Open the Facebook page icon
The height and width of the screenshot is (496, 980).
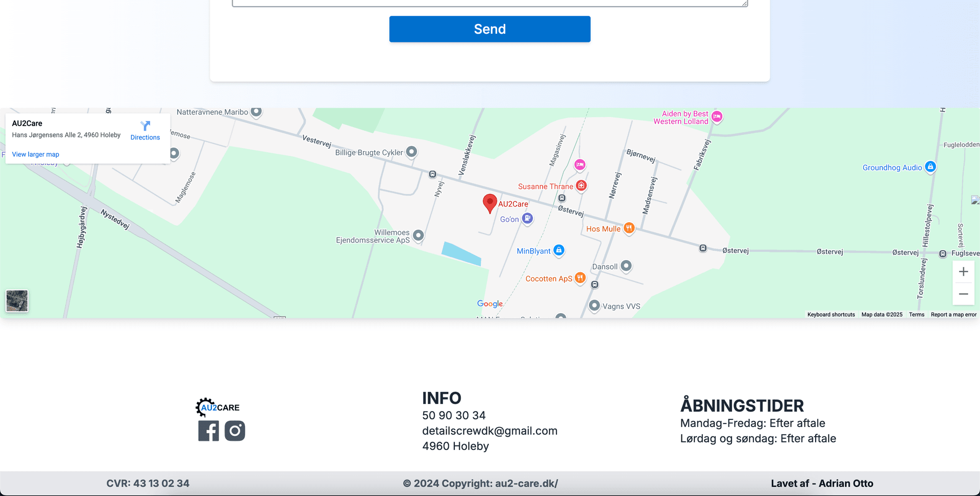pyautogui.click(x=208, y=431)
